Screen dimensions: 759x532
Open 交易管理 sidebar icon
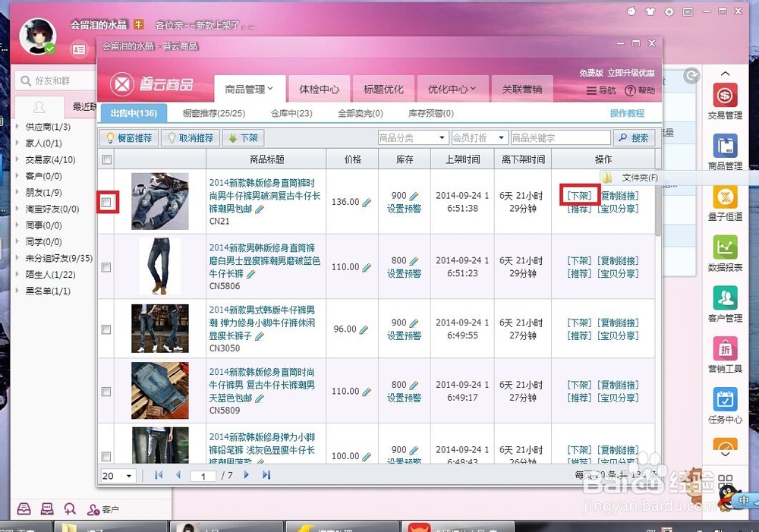[x=725, y=96]
